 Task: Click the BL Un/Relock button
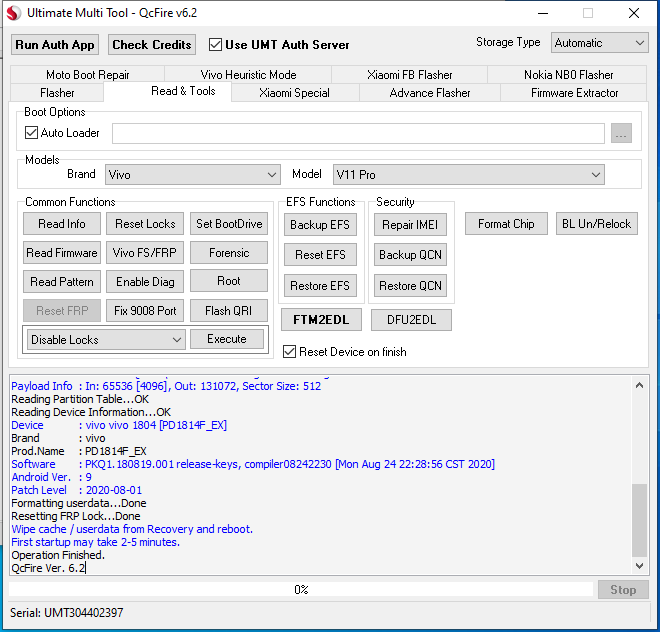[x=597, y=224]
